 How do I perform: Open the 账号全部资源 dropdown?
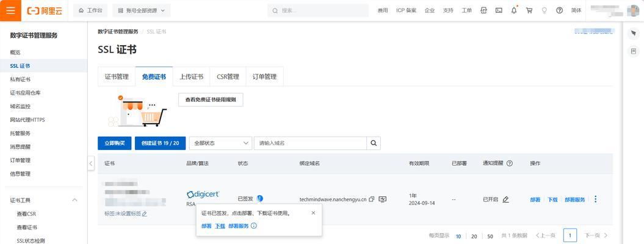[141, 10]
